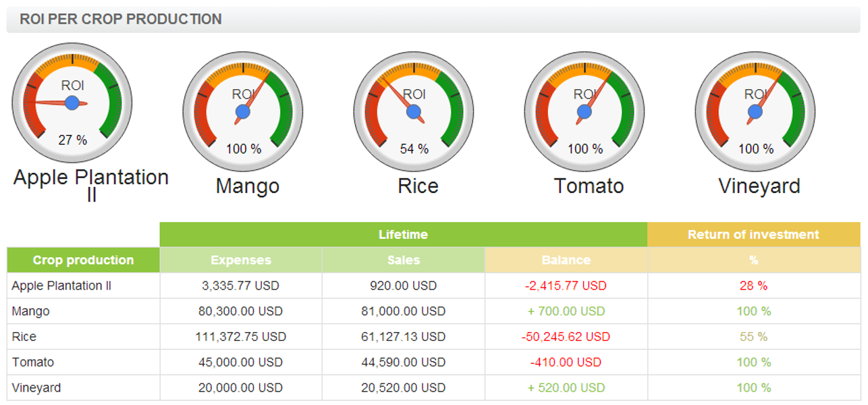Screen dimensions: 868x405
Task: Open the Mango row in table
Action: 31,312
